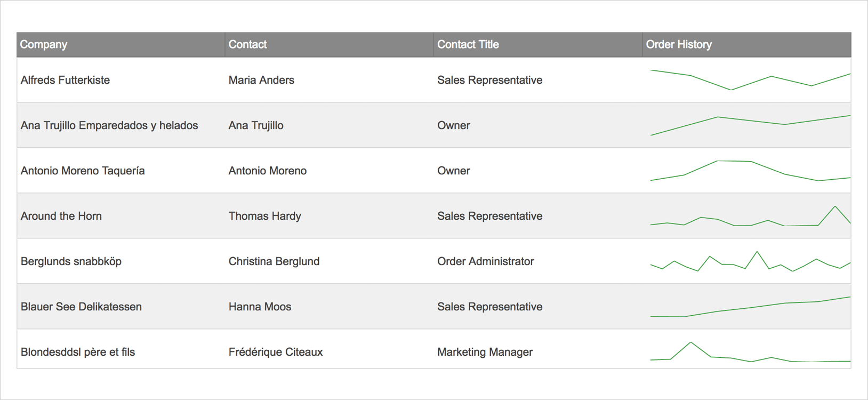This screenshot has width=868, height=400.
Task: Click the Hanna Moos contact cell
Action: click(x=329, y=307)
